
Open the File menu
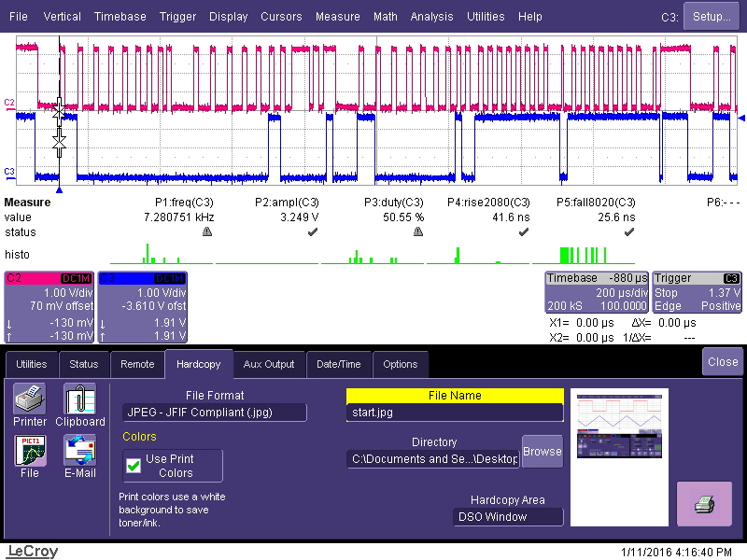point(19,17)
